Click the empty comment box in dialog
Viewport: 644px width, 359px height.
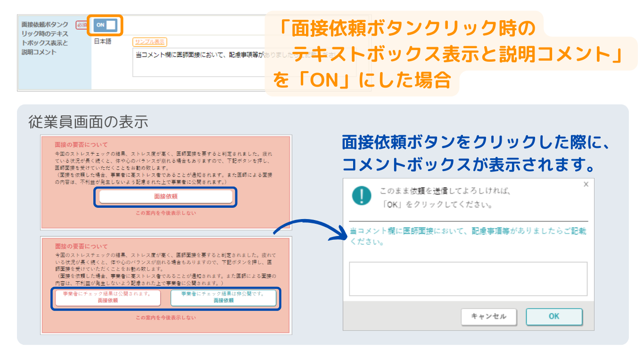coord(468,278)
